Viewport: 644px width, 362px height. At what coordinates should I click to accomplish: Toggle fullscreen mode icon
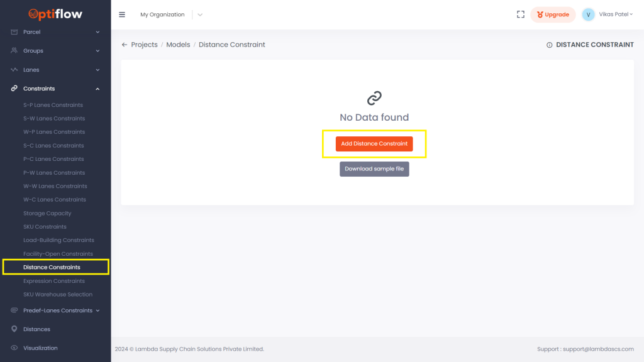point(520,14)
